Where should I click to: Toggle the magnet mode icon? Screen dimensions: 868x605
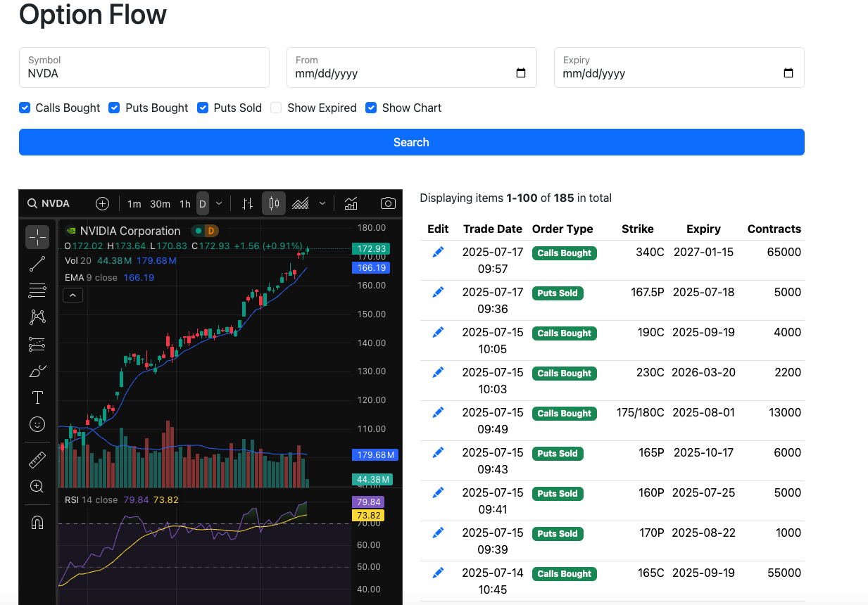(37, 523)
